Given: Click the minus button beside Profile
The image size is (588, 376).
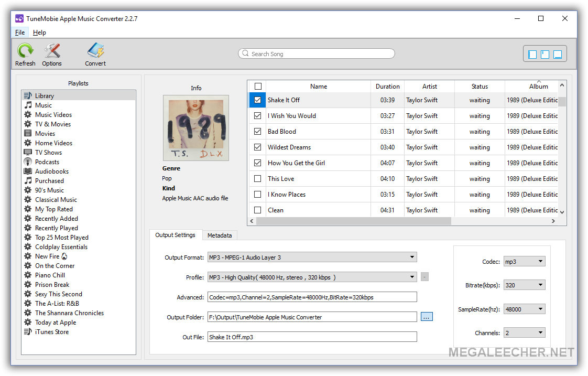Looking at the screenshot, I should (x=424, y=277).
